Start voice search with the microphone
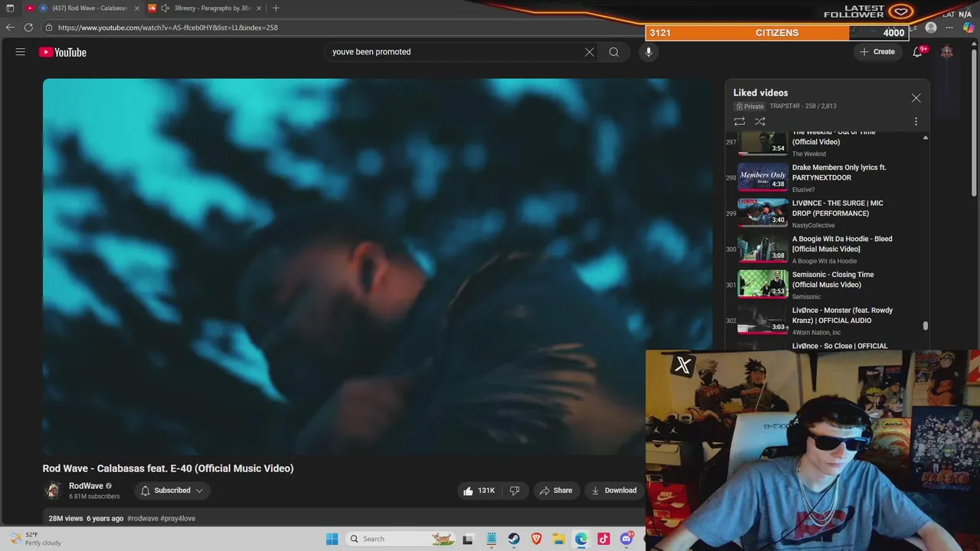 coord(648,52)
